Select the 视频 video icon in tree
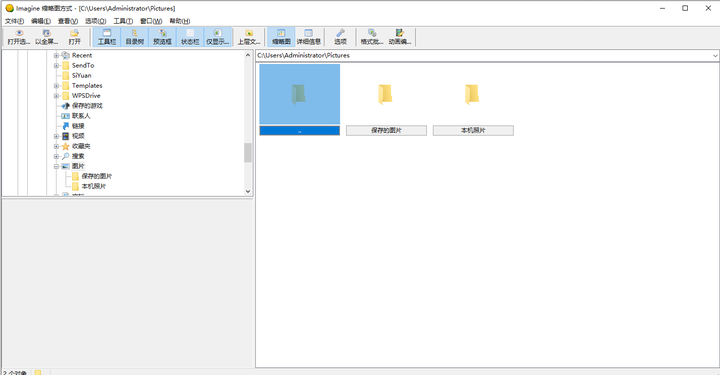The height and width of the screenshot is (375, 720). (x=66, y=136)
